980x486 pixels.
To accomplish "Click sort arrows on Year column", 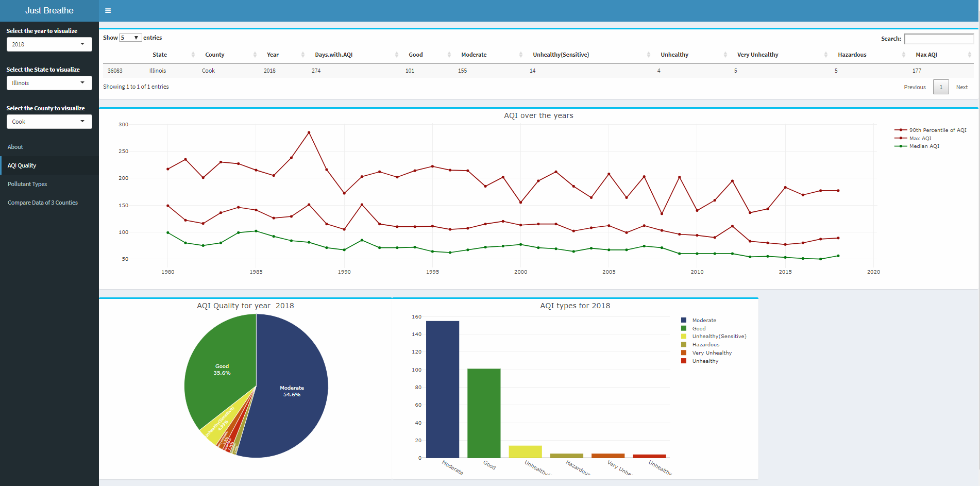I will (303, 55).
